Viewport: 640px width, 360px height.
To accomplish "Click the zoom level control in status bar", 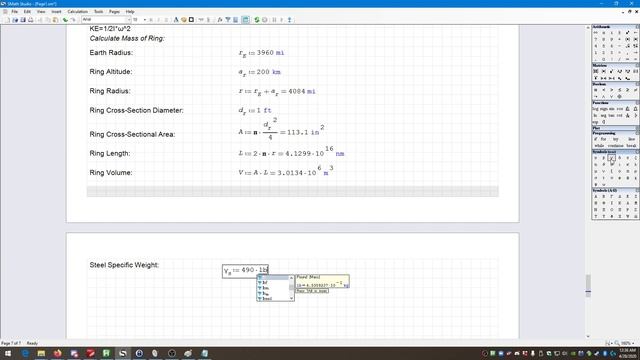I will point(626,343).
